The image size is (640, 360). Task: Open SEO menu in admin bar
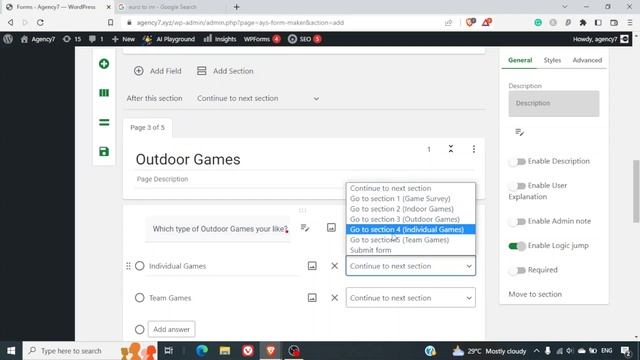coord(304,39)
